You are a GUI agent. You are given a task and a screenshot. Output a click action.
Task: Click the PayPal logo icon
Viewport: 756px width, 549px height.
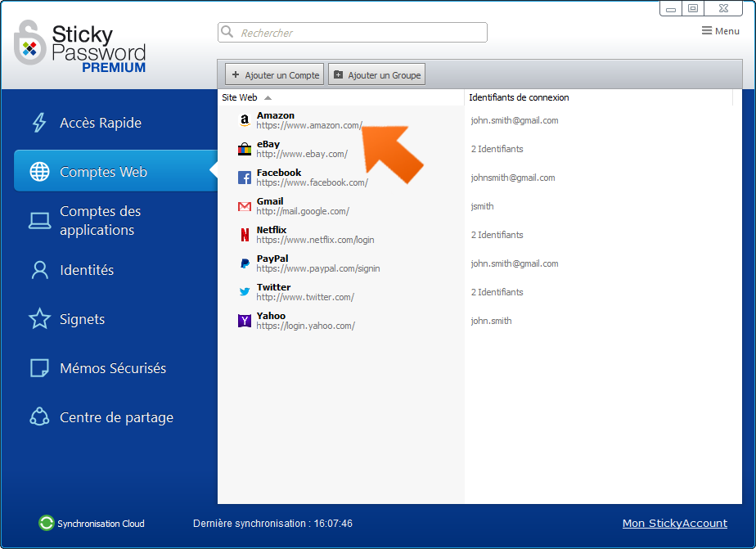(x=245, y=263)
